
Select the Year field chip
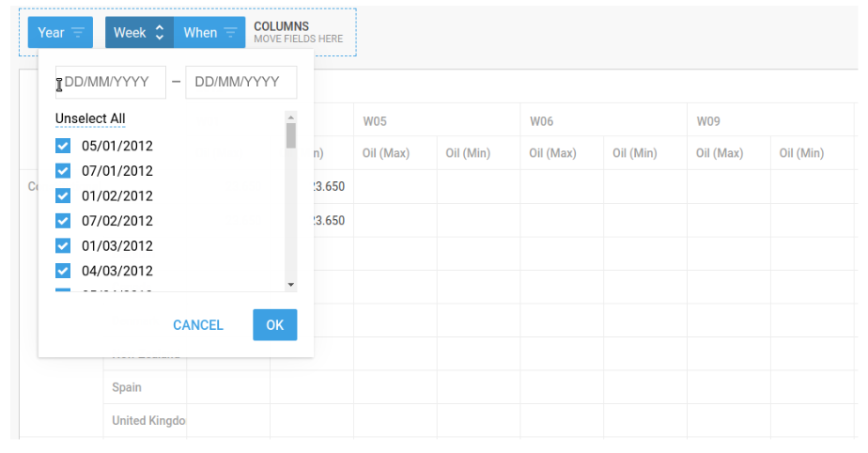60,33
